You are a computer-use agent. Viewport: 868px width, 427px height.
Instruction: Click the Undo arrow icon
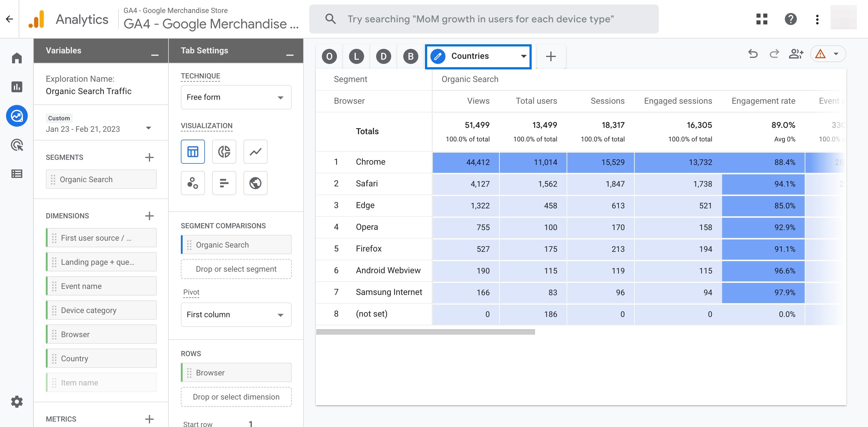pyautogui.click(x=753, y=54)
